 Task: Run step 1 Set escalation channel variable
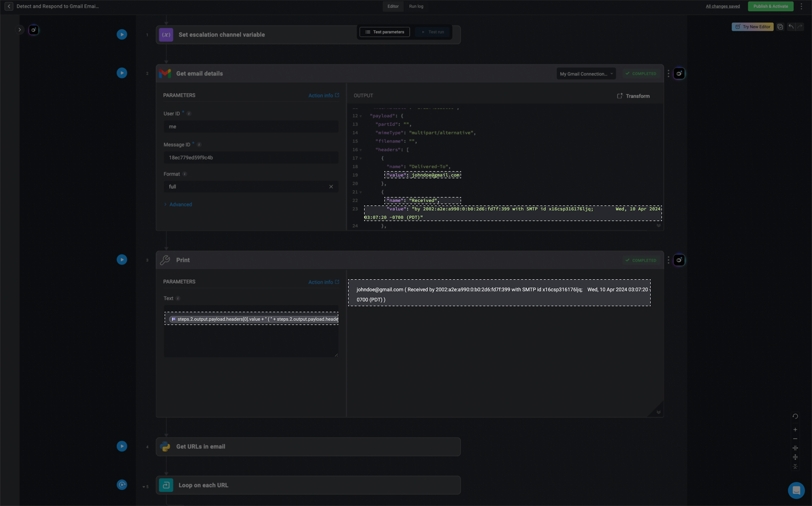pyautogui.click(x=122, y=34)
